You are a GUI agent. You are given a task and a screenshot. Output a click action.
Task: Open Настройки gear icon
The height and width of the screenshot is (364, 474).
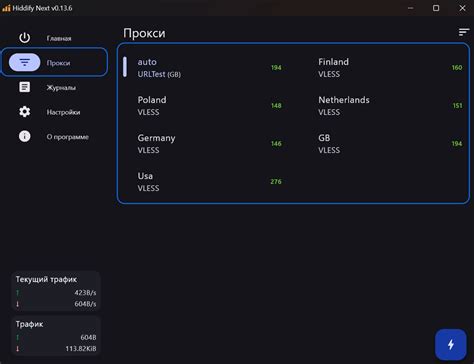[x=24, y=112]
